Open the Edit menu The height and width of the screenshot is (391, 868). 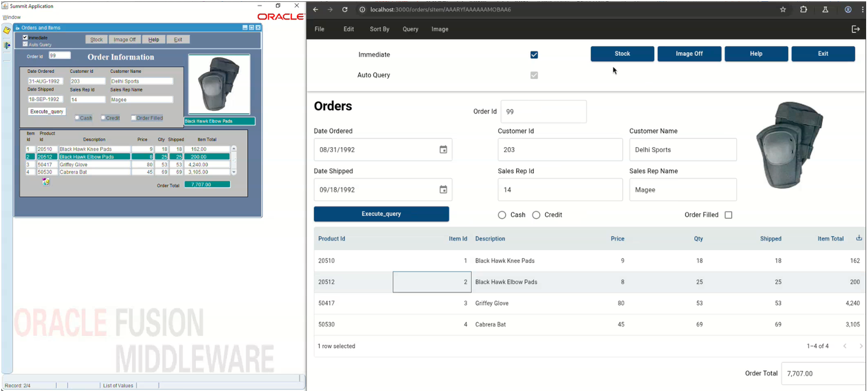(x=349, y=29)
